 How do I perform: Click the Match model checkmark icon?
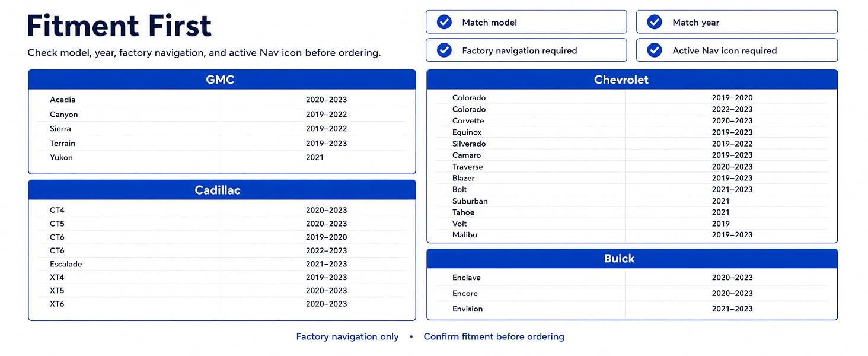click(444, 22)
